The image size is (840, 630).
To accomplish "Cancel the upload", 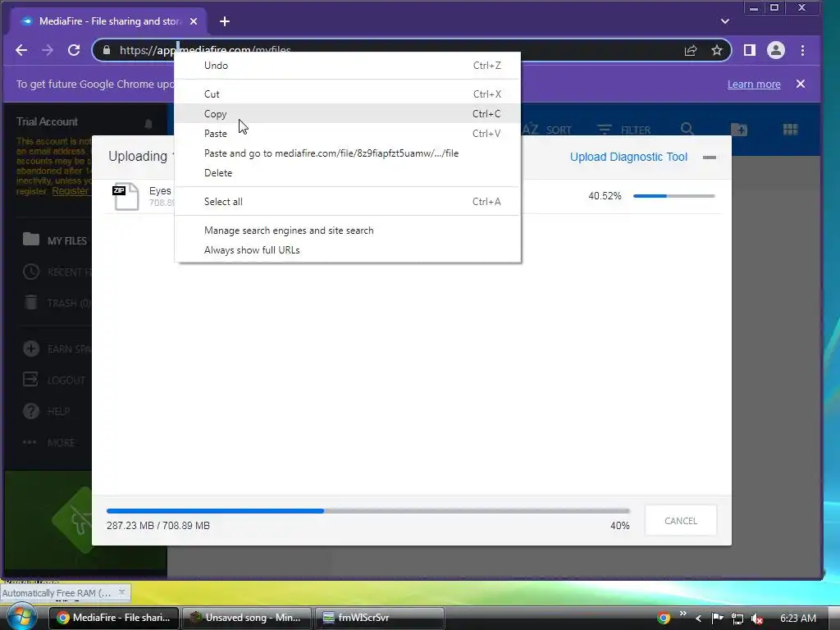I will tap(681, 520).
